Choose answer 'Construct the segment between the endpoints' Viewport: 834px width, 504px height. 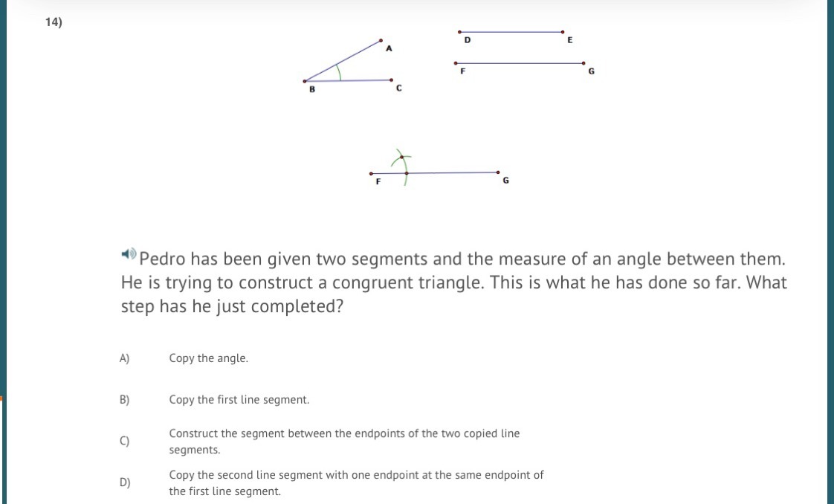(344, 442)
